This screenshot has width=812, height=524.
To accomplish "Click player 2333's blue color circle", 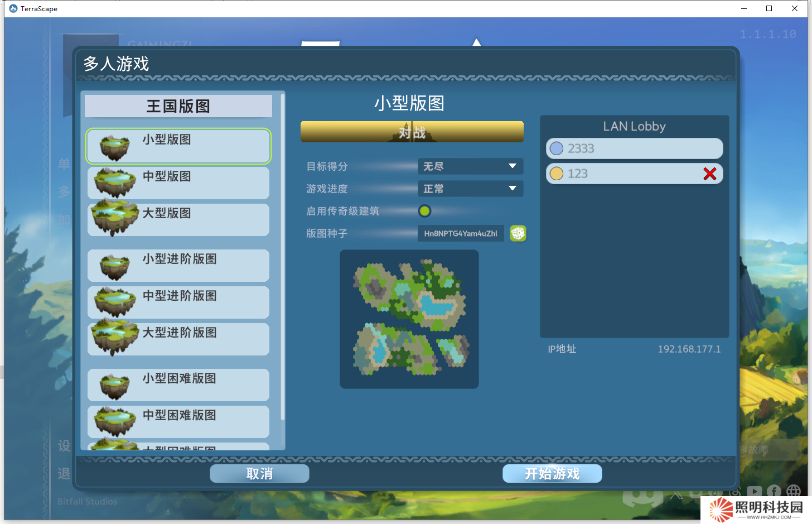I will pos(556,149).
